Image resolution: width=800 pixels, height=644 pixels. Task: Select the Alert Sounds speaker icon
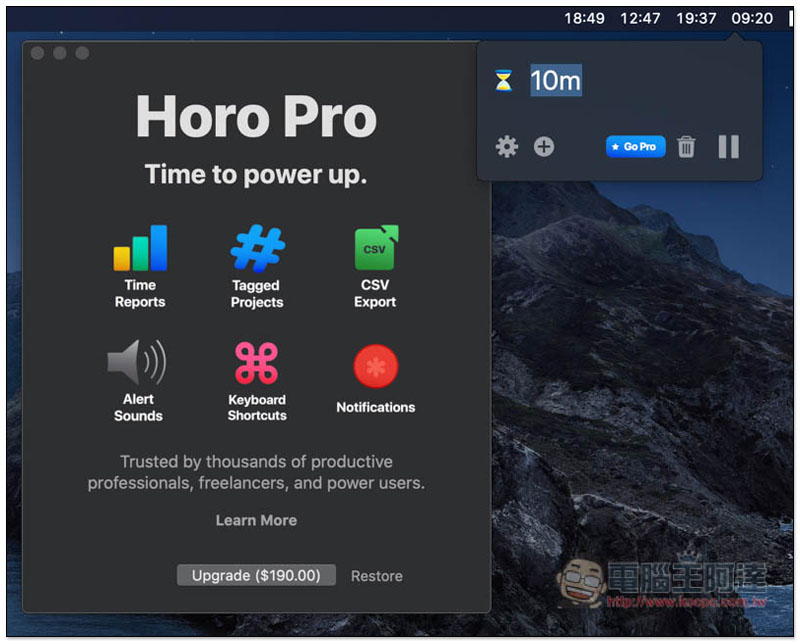139,367
